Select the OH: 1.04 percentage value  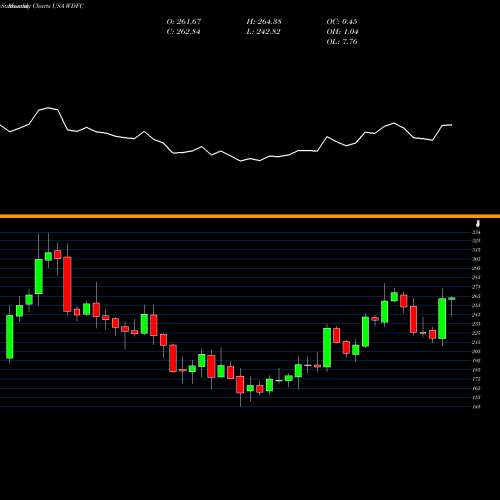(x=342, y=31)
